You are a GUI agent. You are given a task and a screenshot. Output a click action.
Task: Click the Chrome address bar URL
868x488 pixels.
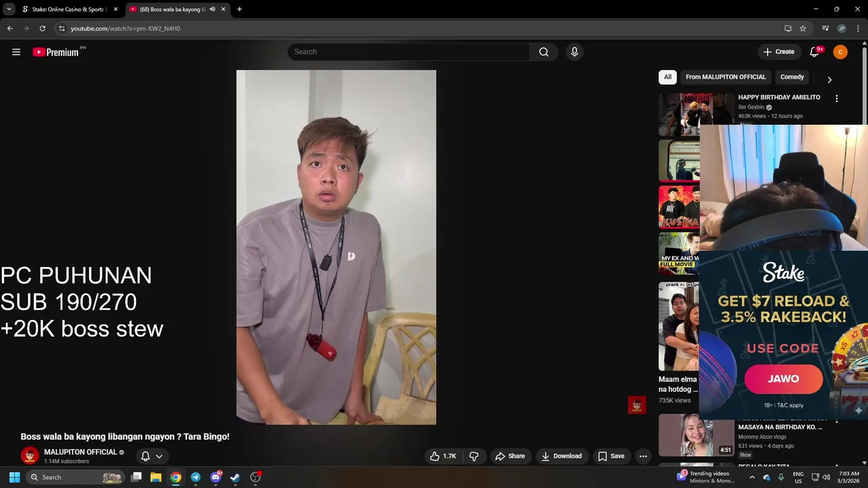tap(125, 28)
